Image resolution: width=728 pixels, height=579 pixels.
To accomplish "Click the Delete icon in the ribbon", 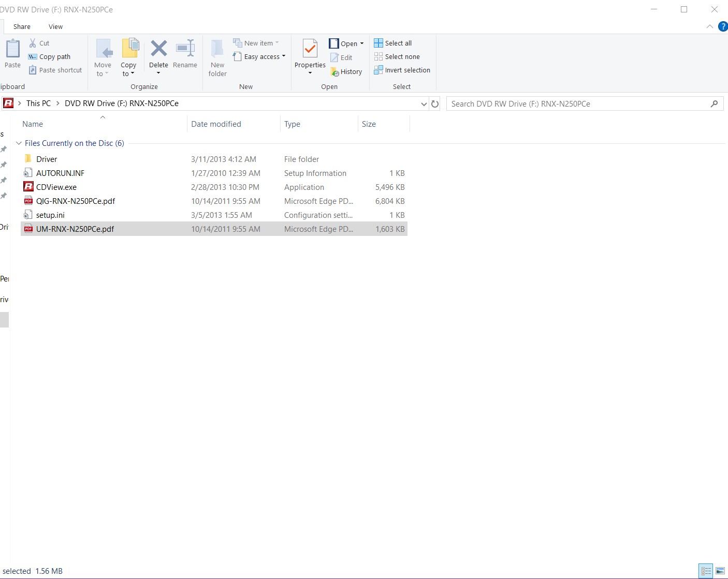I will coord(158,49).
